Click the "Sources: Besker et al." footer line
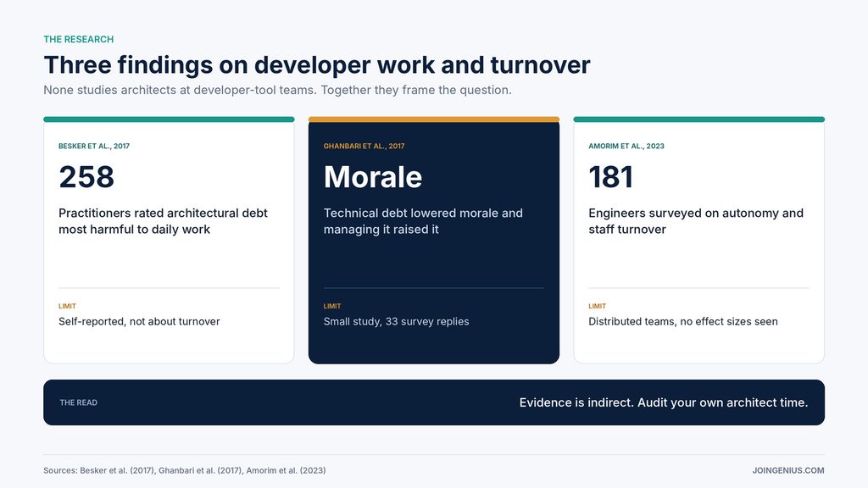 (x=184, y=470)
